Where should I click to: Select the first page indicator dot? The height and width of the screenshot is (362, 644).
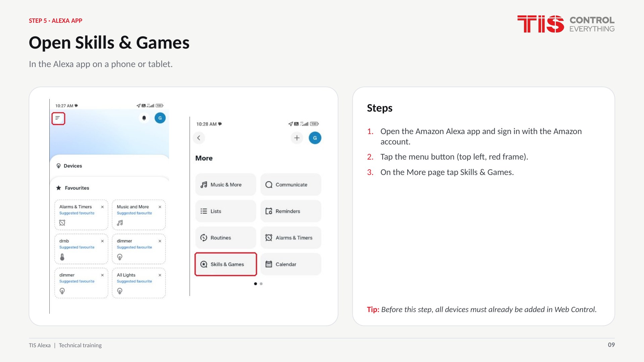click(256, 284)
